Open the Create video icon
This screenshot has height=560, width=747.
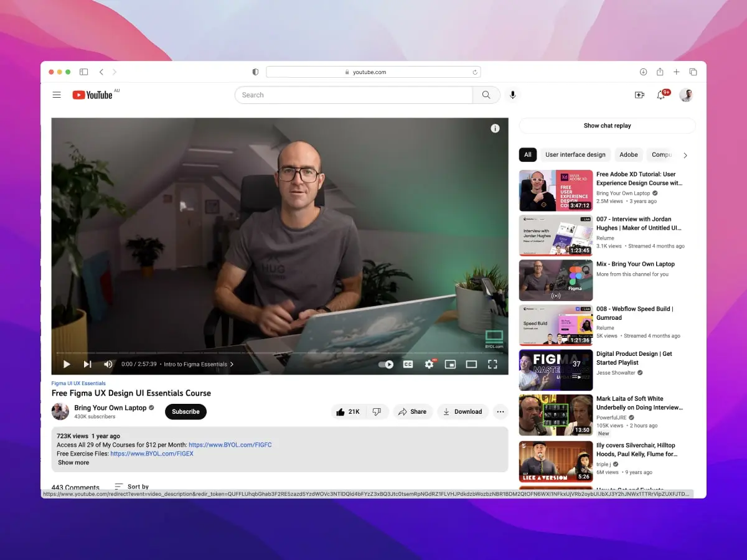click(639, 95)
